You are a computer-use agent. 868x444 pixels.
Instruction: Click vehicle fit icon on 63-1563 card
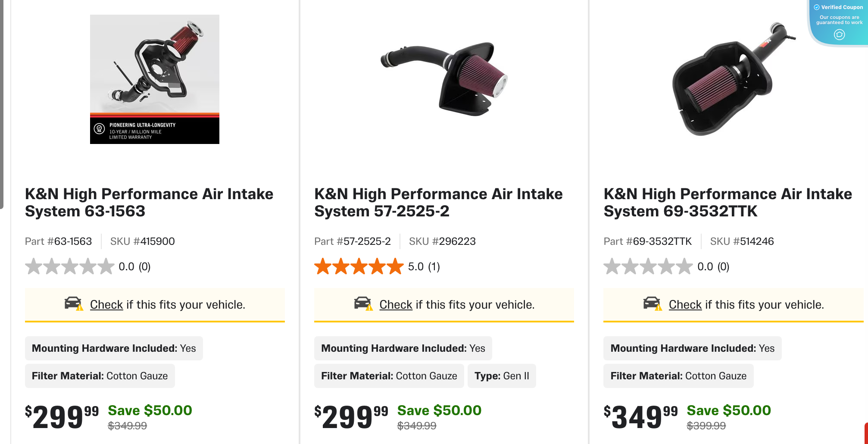74,303
